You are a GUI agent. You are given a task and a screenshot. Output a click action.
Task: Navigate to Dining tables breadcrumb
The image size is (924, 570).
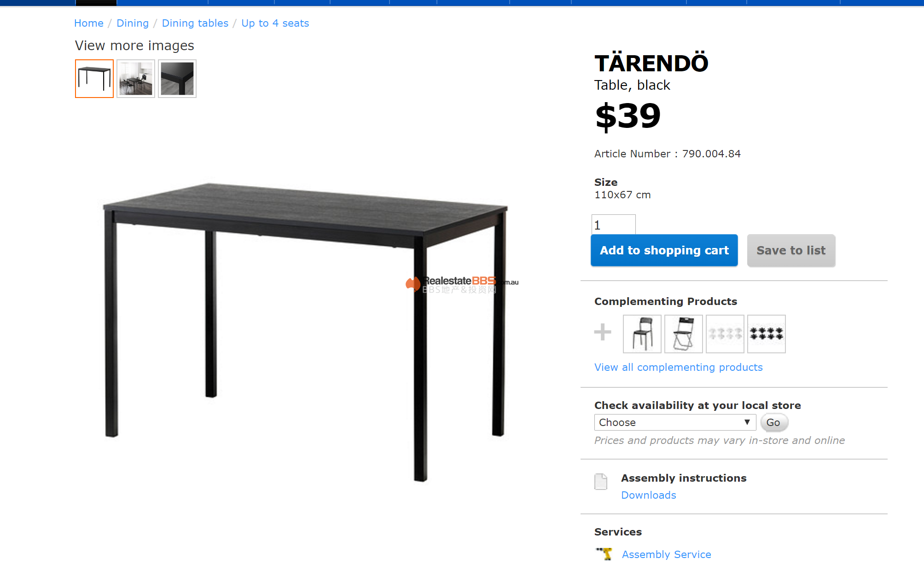coord(195,23)
